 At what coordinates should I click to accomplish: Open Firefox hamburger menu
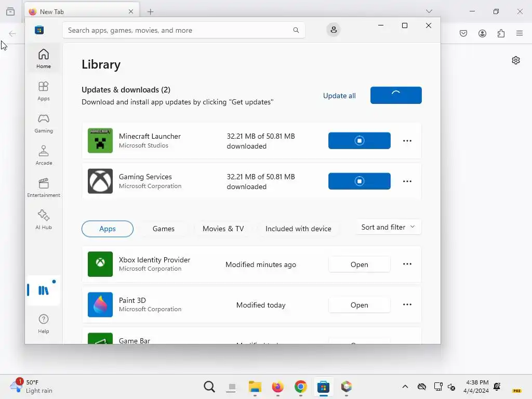point(520,33)
